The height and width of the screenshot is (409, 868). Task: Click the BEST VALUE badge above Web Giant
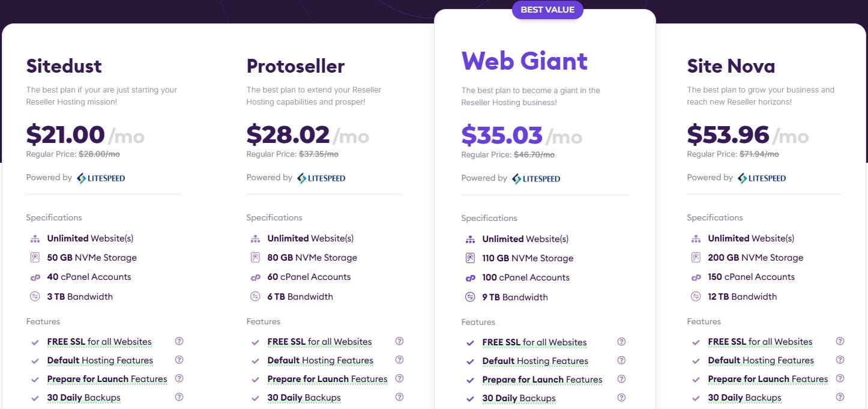pyautogui.click(x=547, y=10)
